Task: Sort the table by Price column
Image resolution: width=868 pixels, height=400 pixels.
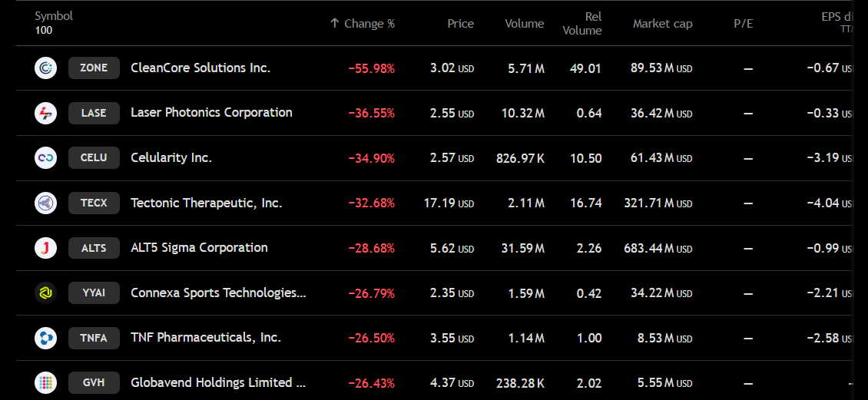Action: (461, 24)
